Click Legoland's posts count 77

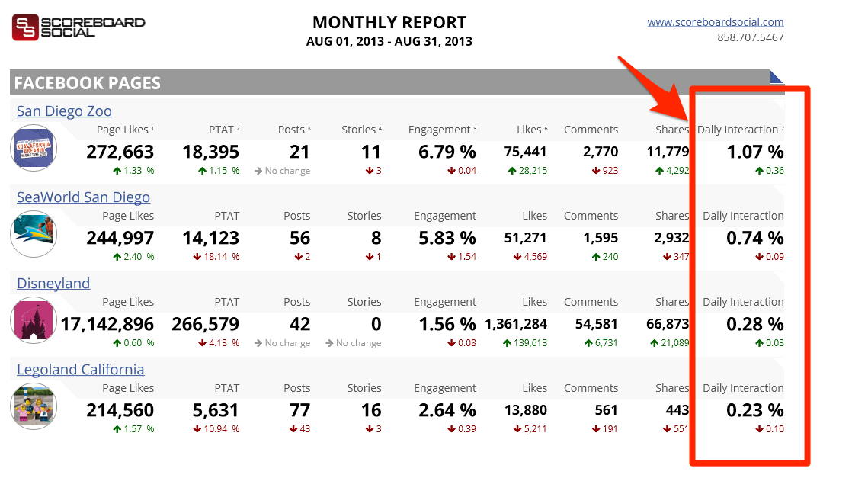[x=299, y=410]
